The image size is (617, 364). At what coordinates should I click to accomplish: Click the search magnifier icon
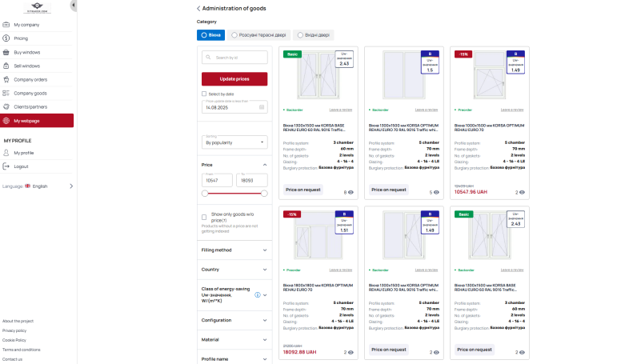pos(208,58)
